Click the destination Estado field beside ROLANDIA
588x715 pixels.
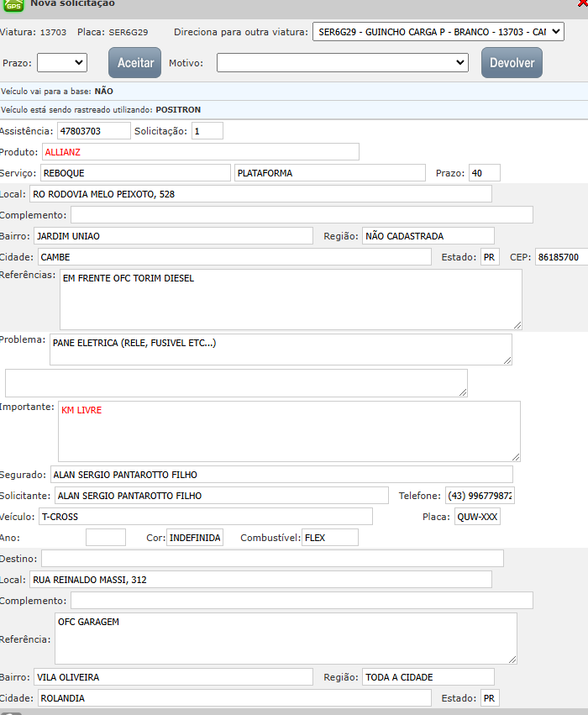pos(490,697)
